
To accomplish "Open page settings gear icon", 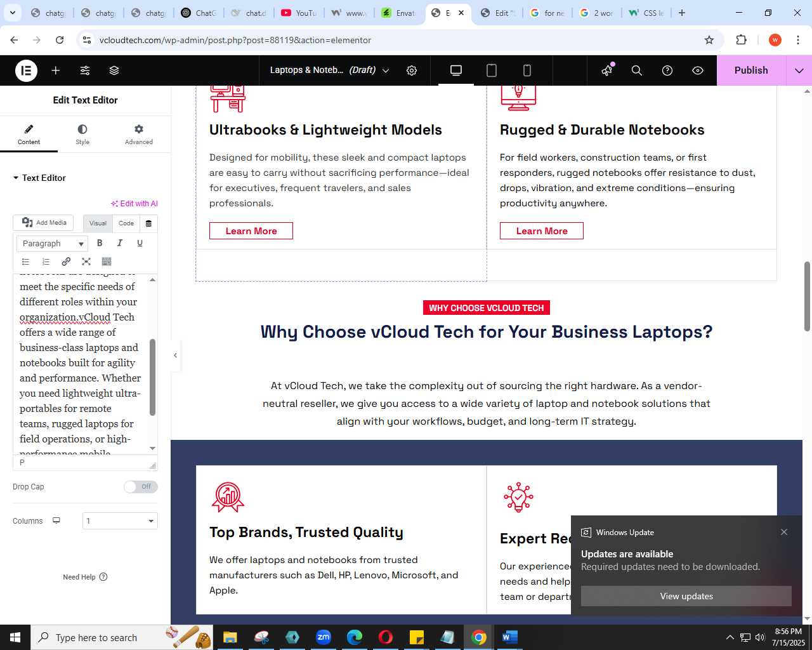I will [x=412, y=70].
